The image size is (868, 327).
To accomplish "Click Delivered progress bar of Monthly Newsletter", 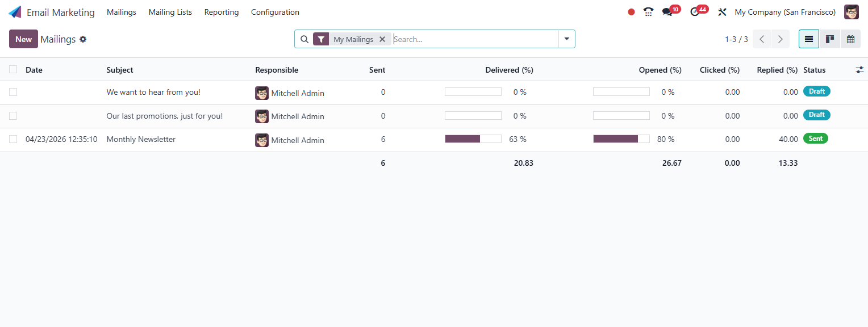I will [x=473, y=139].
